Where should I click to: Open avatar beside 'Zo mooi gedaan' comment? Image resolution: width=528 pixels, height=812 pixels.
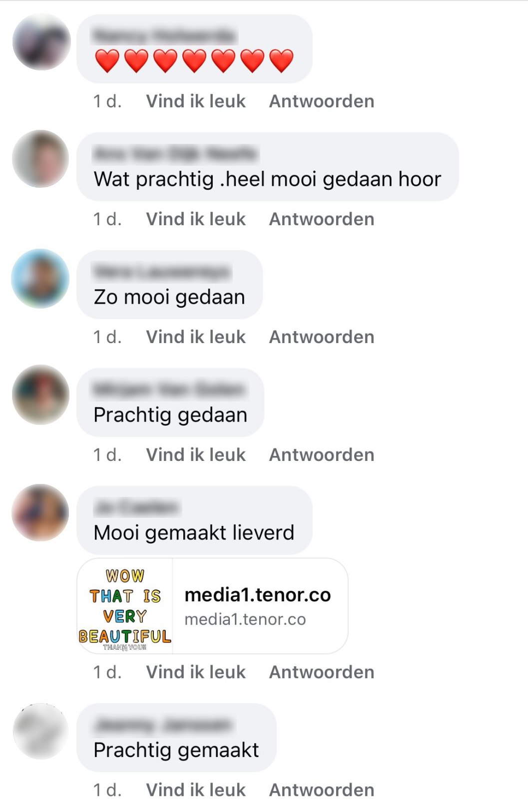(x=40, y=278)
